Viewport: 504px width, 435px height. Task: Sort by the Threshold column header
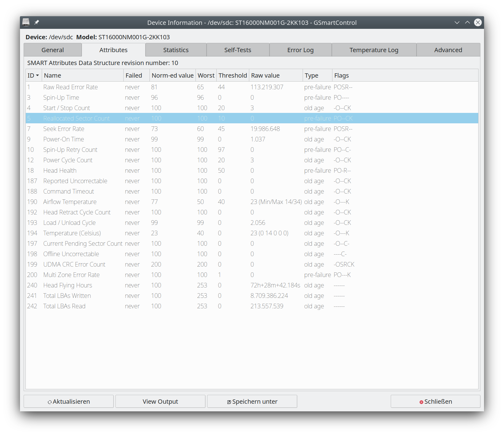pyautogui.click(x=233, y=75)
